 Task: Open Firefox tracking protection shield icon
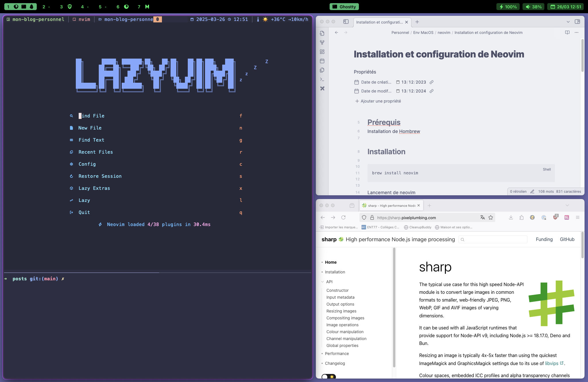click(x=364, y=217)
